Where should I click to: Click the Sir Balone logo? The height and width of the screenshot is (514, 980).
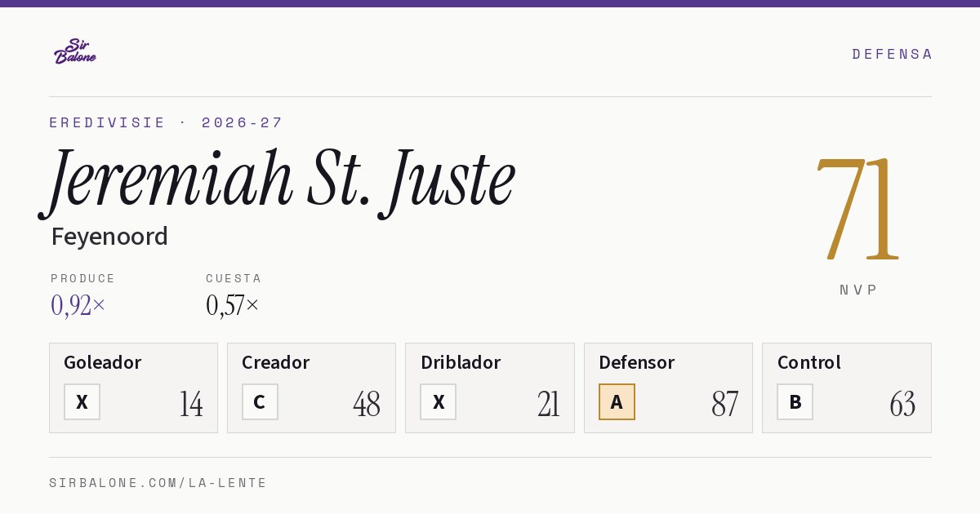click(75, 51)
